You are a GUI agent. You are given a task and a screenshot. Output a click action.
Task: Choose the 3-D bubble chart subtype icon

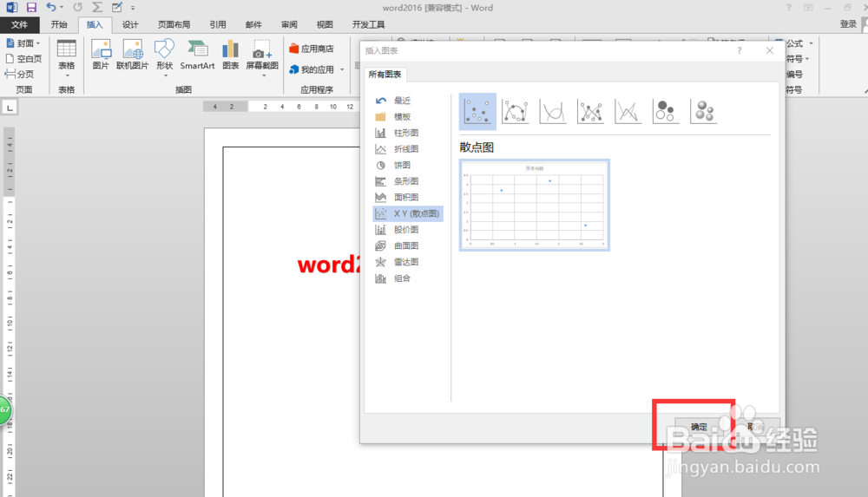tap(704, 111)
